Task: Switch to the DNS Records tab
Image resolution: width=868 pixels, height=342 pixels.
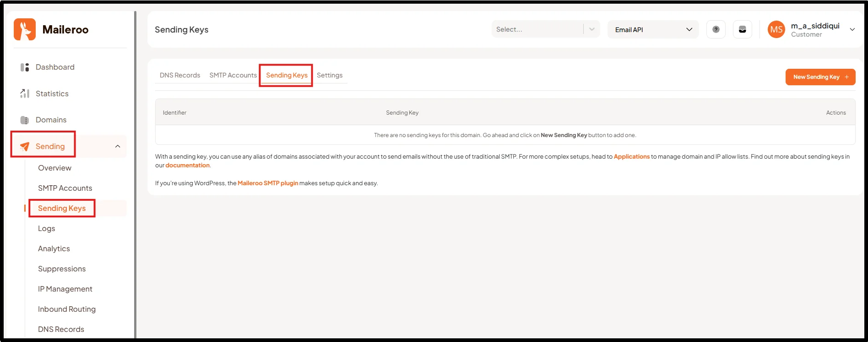Action: coord(180,75)
